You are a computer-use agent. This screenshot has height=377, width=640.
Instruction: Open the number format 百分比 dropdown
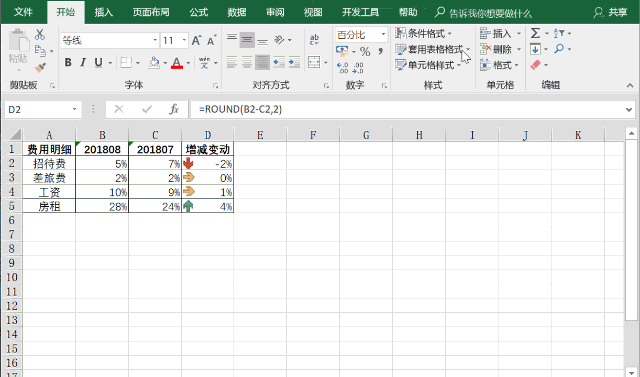point(383,35)
